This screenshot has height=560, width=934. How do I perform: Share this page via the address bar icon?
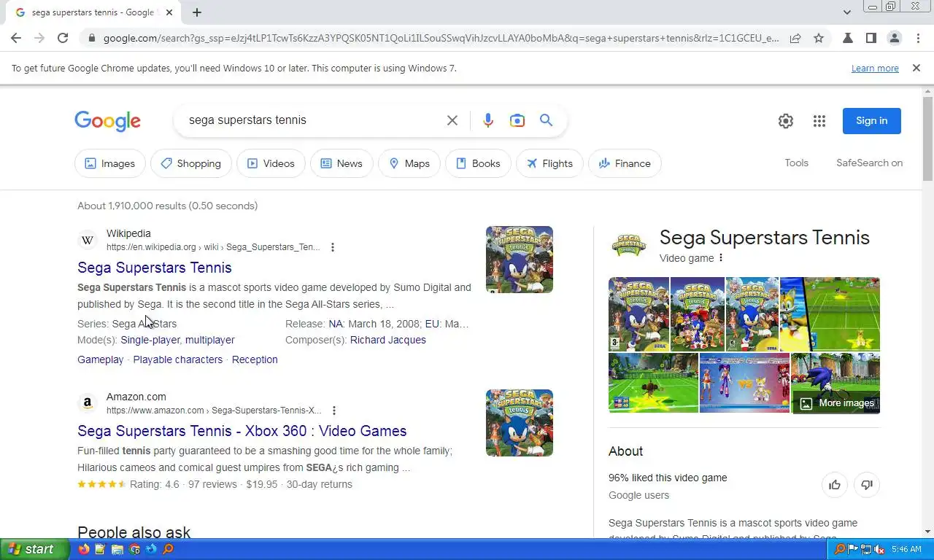point(795,38)
